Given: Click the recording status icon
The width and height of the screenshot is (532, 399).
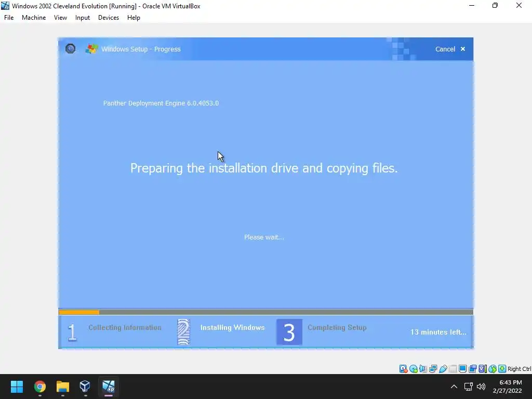Looking at the screenshot, I should coord(472,369).
